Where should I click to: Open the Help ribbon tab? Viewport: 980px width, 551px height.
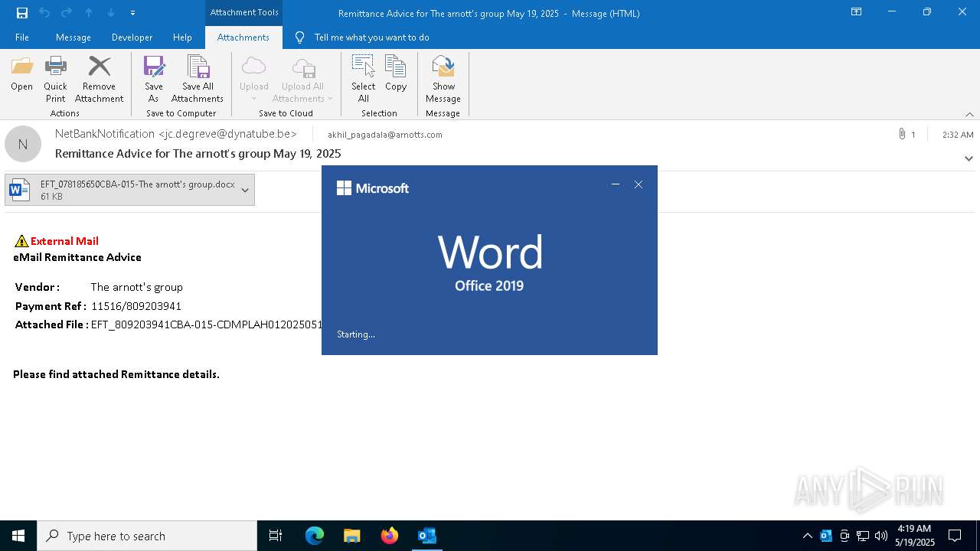[182, 37]
